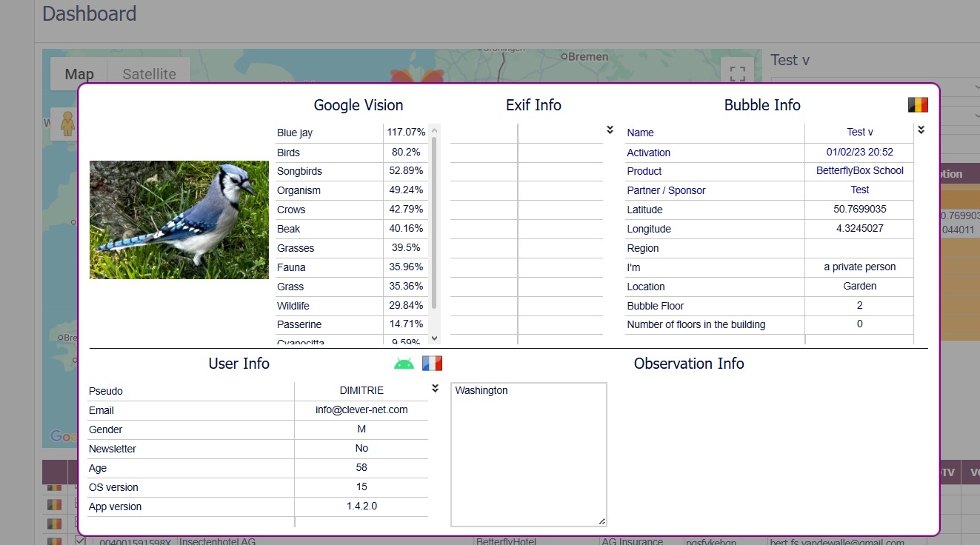
Task: Toggle fullscreen map view
Action: click(x=737, y=73)
